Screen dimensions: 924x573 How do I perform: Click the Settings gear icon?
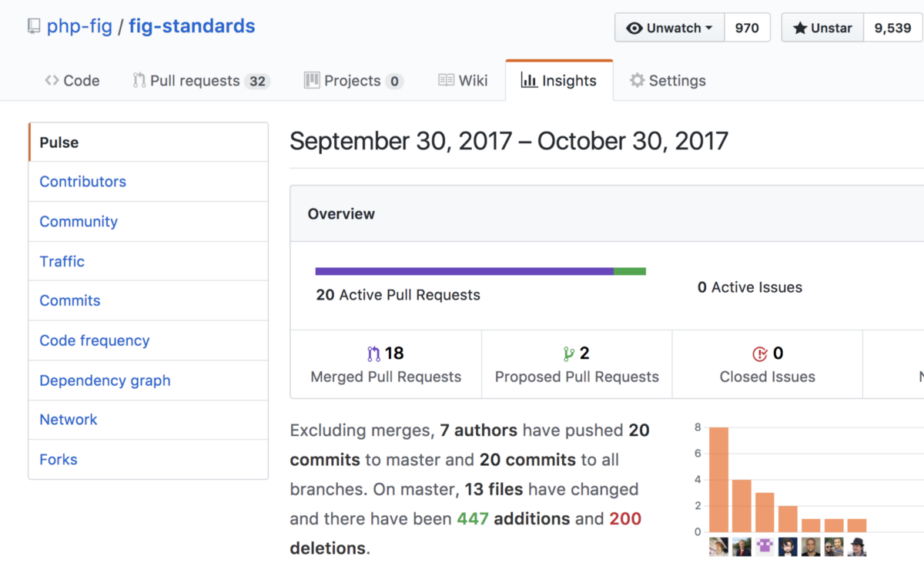tap(637, 79)
